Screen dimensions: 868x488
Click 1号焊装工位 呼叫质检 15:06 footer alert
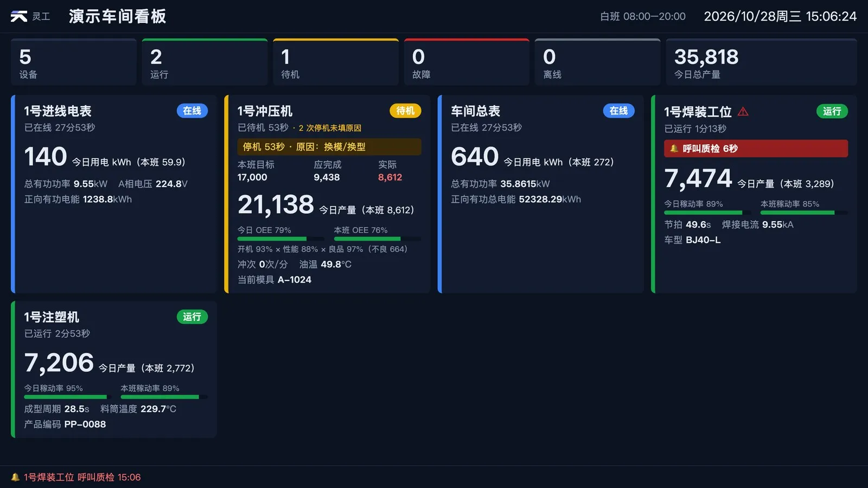point(82,477)
